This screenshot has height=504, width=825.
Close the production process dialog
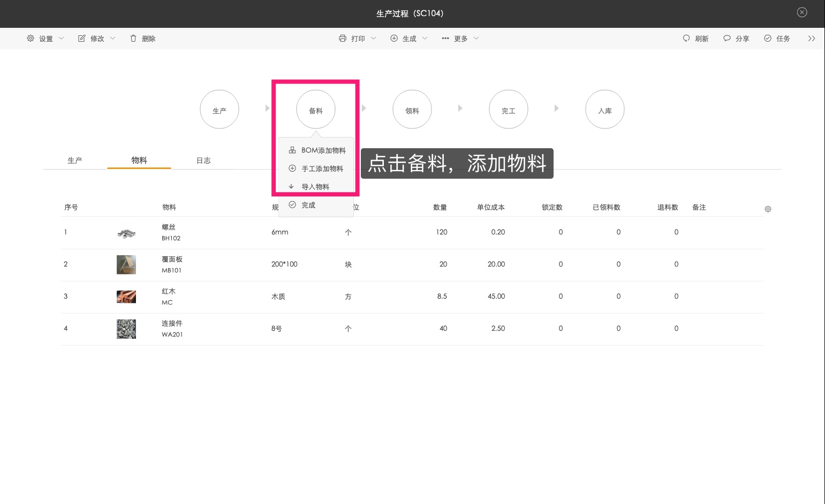(x=801, y=12)
